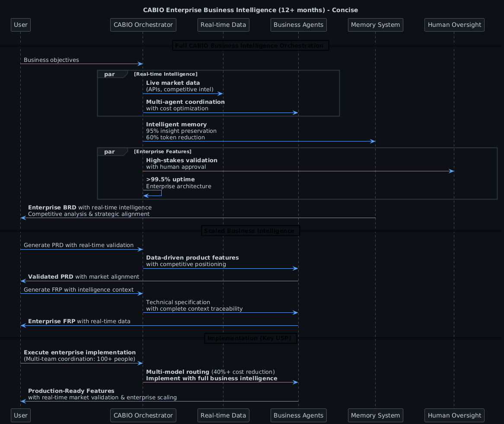Click 'Enterprise FRP with real-time data' message
Image resolution: width=504 pixels, height=424 pixels.
(x=79, y=321)
